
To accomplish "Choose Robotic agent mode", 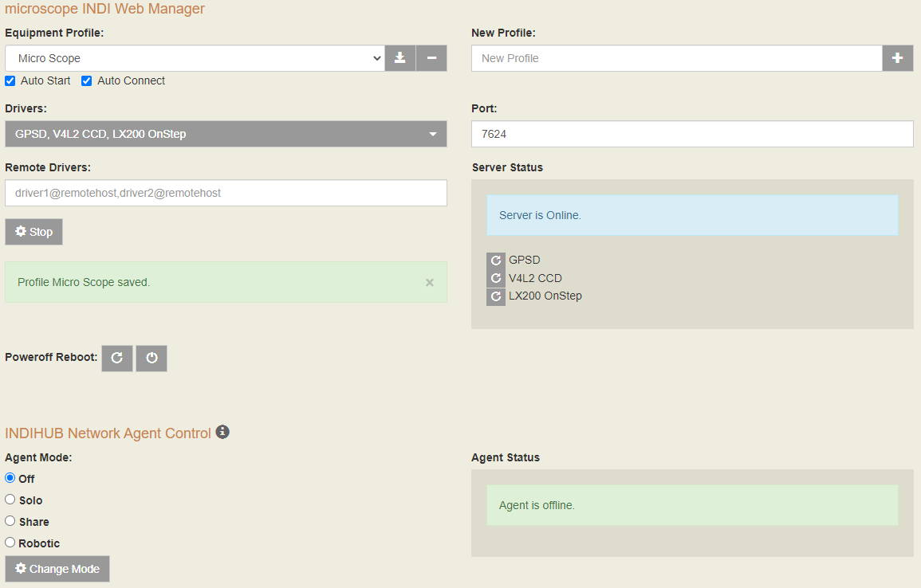I will [x=10, y=543].
